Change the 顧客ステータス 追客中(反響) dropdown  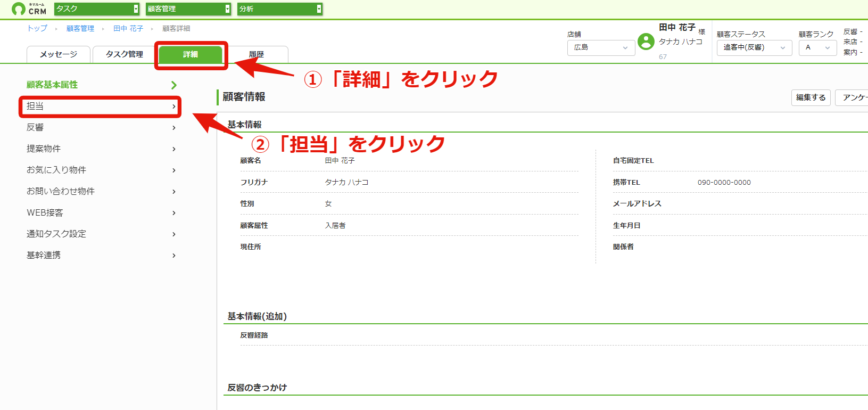coord(754,47)
